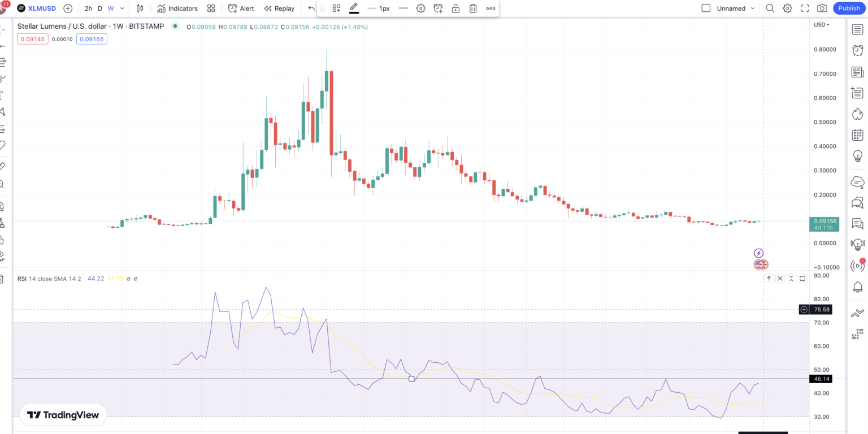The height and width of the screenshot is (434, 868).
Task: Maximize the RSI pane
Action: [x=802, y=279]
